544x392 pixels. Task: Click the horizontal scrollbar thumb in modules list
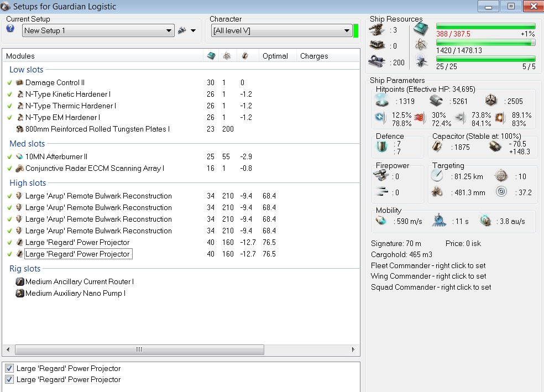point(139,349)
